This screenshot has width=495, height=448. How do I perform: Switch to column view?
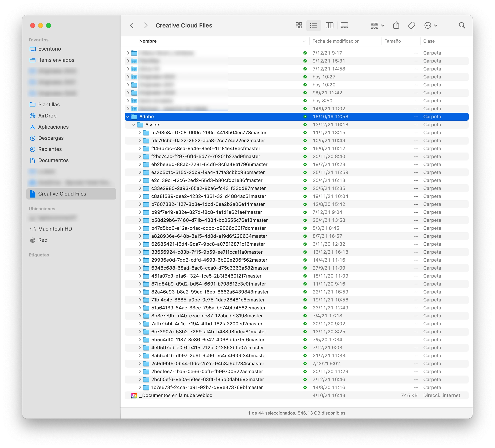point(329,25)
